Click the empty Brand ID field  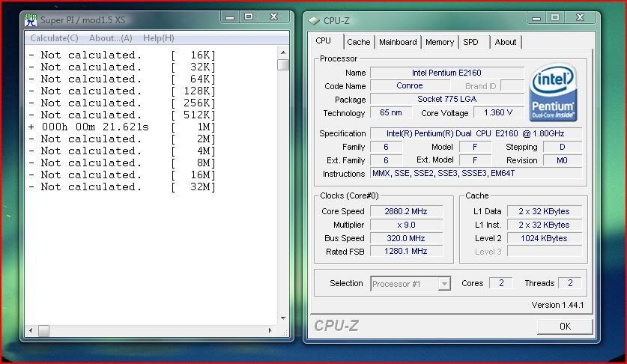point(512,85)
